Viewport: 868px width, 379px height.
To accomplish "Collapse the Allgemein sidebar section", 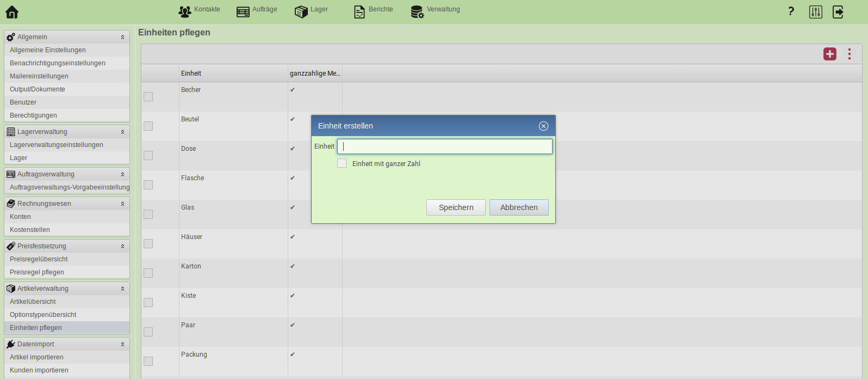I will pos(122,37).
